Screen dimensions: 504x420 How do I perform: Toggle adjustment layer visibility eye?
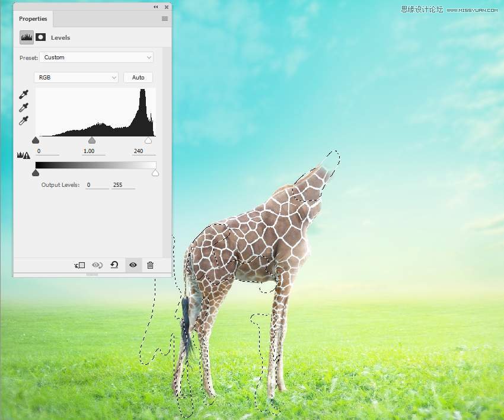coord(133,265)
